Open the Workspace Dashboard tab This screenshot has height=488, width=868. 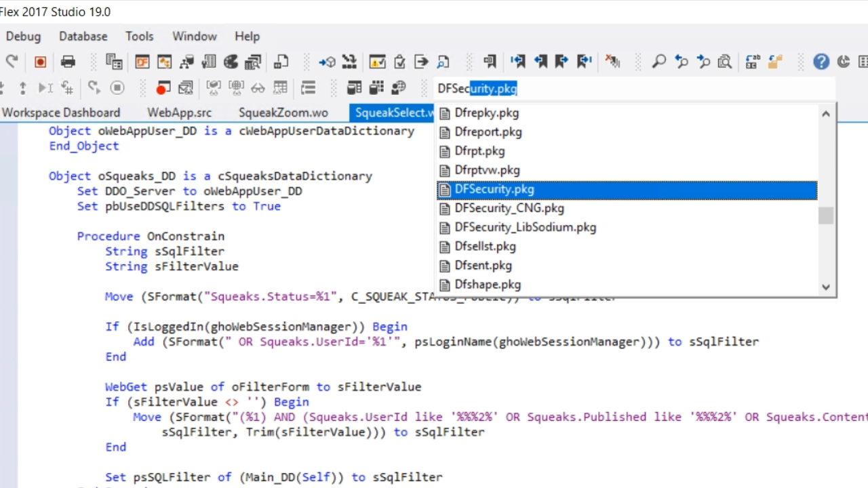(x=61, y=113)
